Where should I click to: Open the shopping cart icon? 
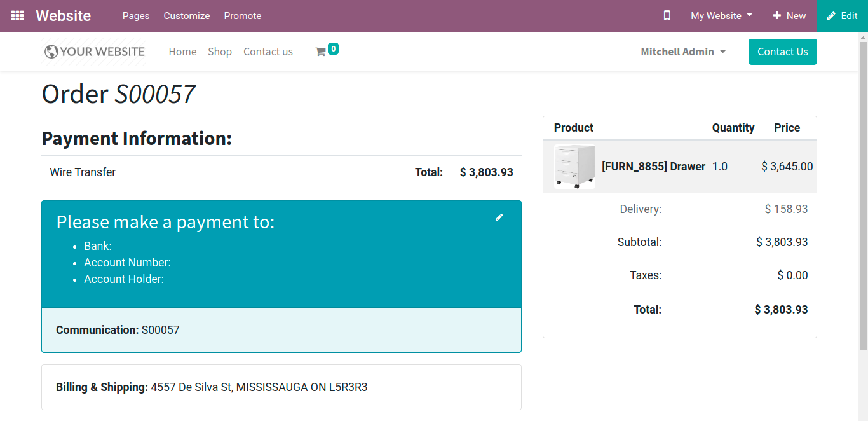[x=320, y=52]
